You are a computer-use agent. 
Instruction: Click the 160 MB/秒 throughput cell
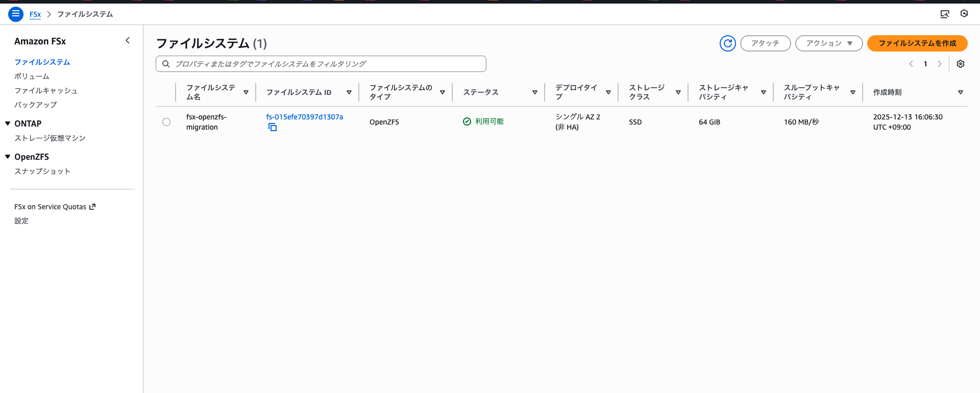(801, 122)
